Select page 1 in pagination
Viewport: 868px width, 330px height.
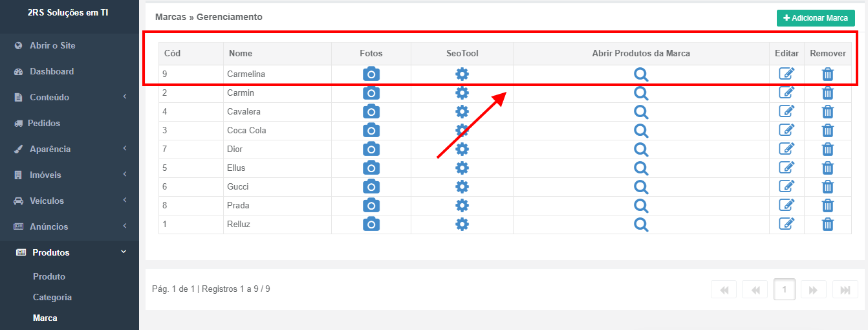(x=785, y=290)
